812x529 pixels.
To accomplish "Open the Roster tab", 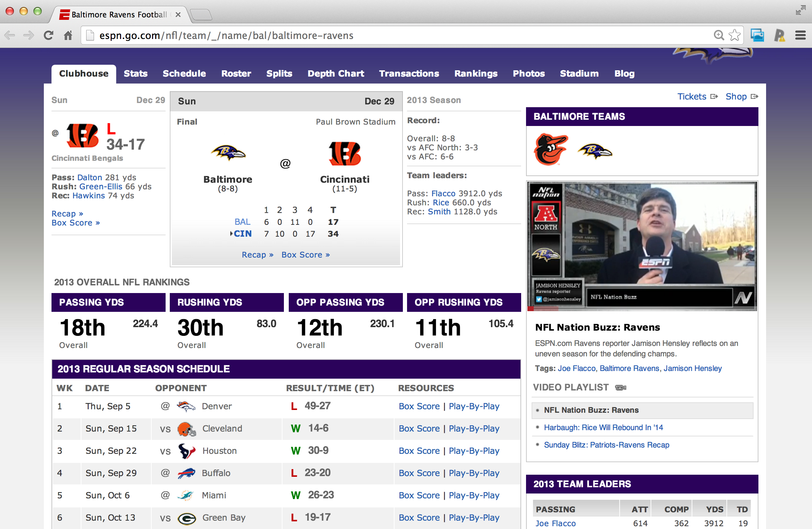I will coord(236,73).
